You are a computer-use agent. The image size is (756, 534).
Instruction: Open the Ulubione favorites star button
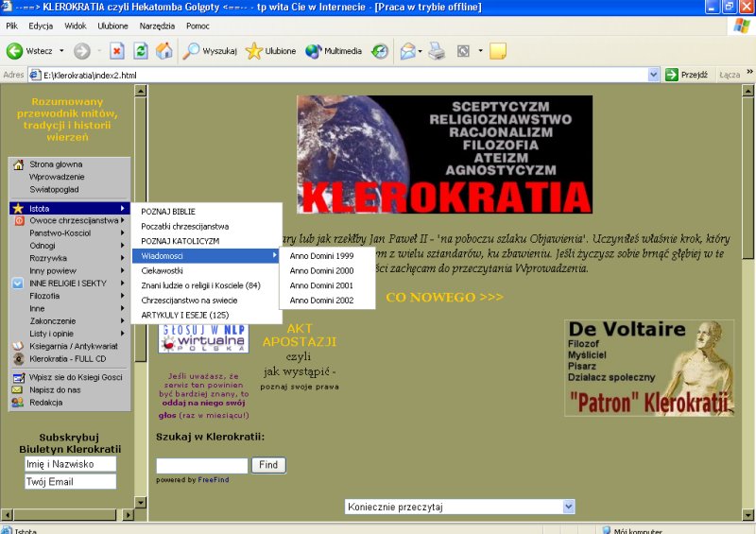click(x=270, y=51)
